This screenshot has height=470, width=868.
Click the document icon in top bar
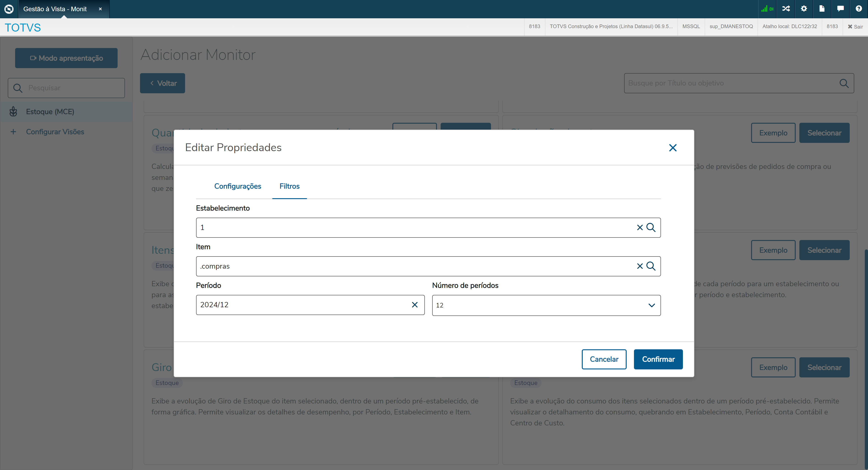pyautogui.click(x=822, y=9)
